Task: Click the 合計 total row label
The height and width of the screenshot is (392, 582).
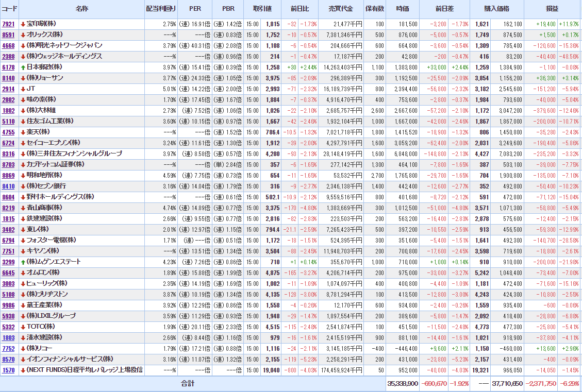Action: [x=188, y=384]
